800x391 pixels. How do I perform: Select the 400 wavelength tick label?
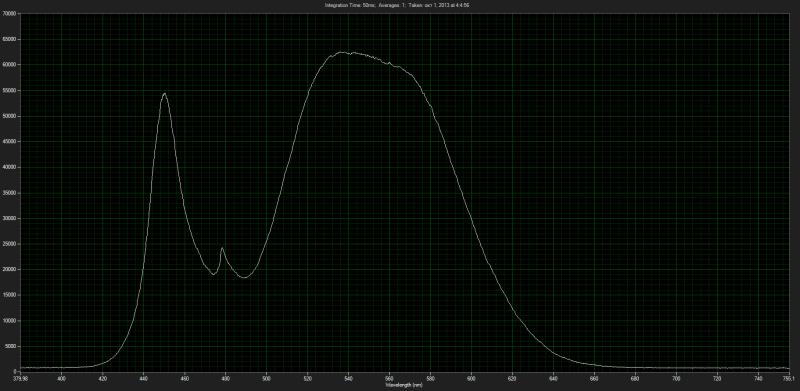pos(61,378)
